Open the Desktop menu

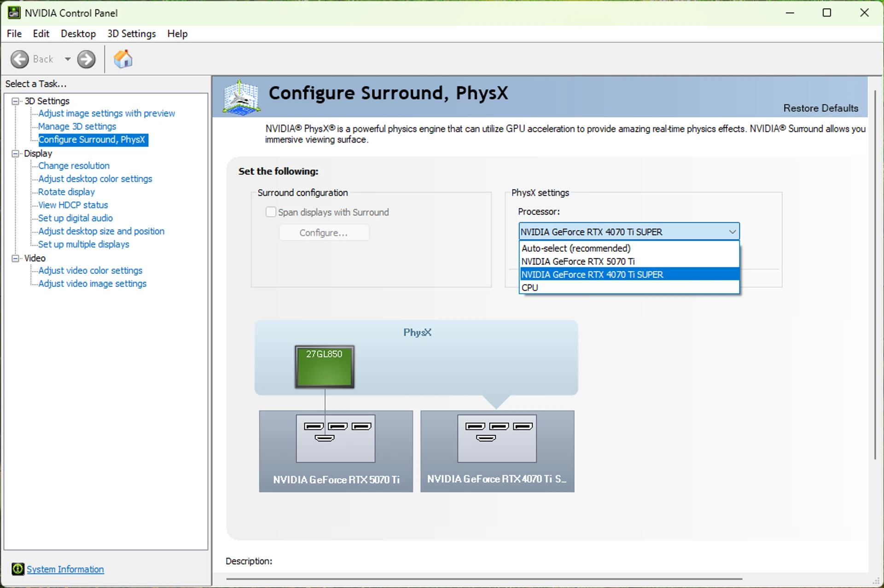tap(78, 34)
